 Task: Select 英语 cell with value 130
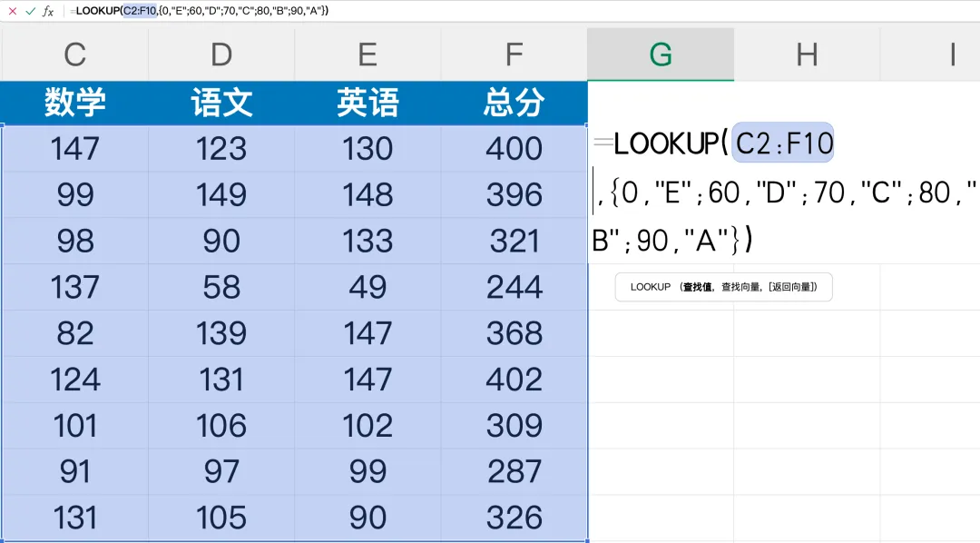367,149
